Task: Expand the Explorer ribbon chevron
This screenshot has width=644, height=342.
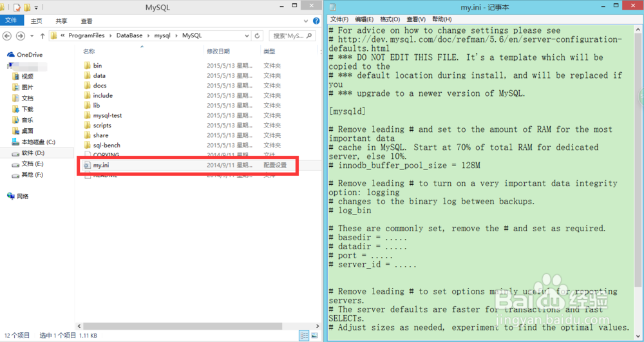Action: pyautogui.click(x=306, y=21)
